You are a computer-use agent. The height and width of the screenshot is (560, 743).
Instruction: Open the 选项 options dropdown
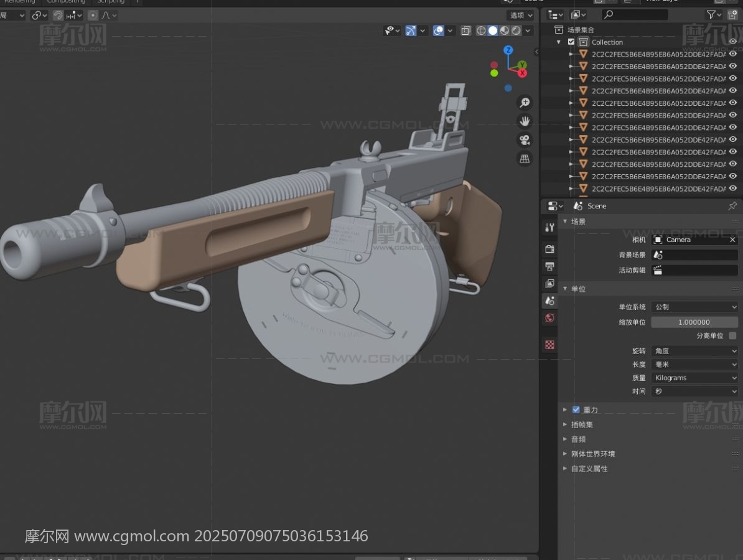521,16
